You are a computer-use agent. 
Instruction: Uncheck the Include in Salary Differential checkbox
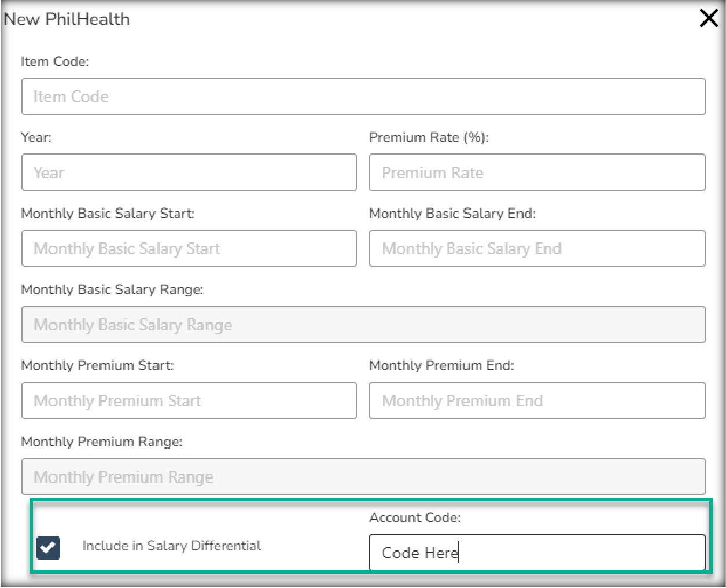[48, 547]
